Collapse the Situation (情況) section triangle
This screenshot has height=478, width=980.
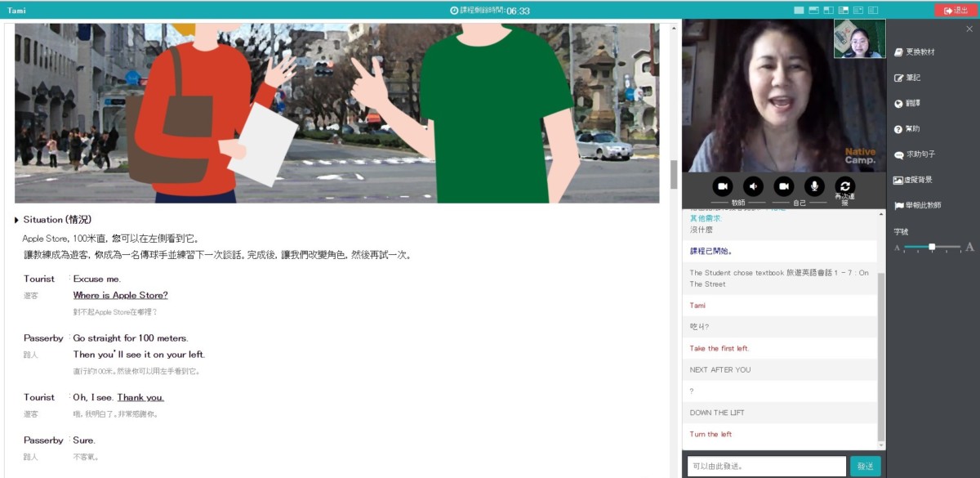17,220
